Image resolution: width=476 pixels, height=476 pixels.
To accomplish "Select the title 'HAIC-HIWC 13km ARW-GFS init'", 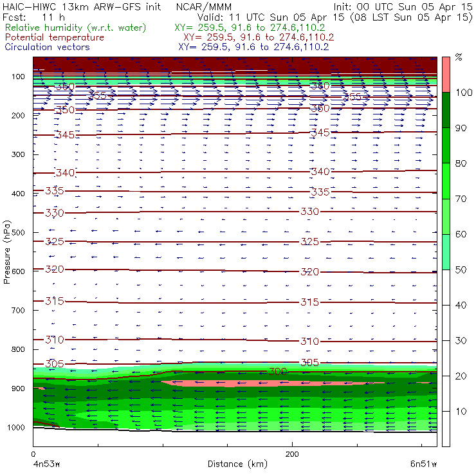I will pos(82,6).
